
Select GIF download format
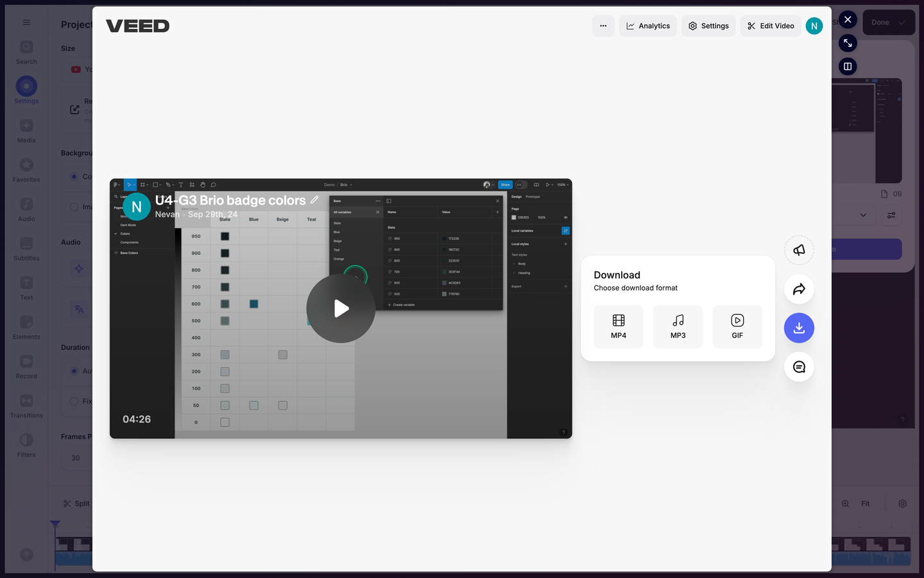737,327
